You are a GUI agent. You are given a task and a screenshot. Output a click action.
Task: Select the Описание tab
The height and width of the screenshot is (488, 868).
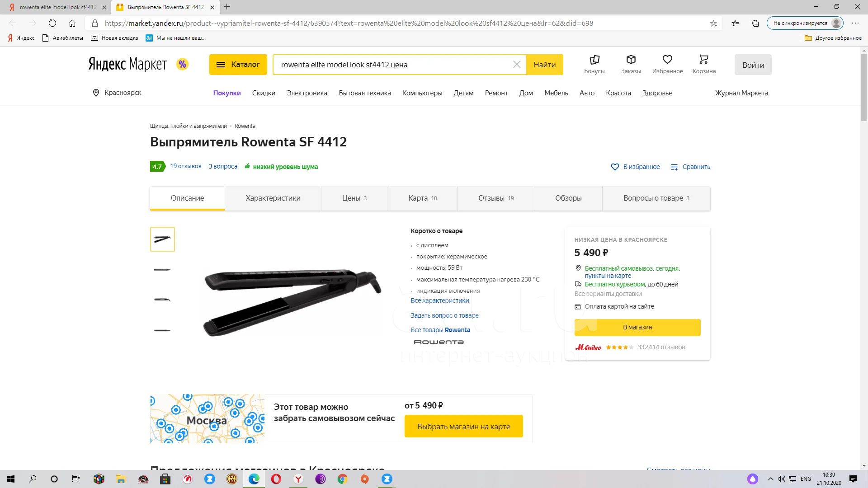coord(187,198)
